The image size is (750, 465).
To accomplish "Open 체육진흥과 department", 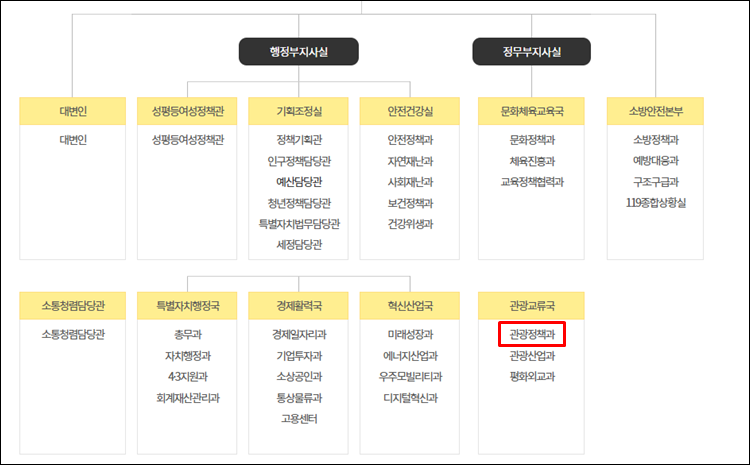I will coord(532,161).
